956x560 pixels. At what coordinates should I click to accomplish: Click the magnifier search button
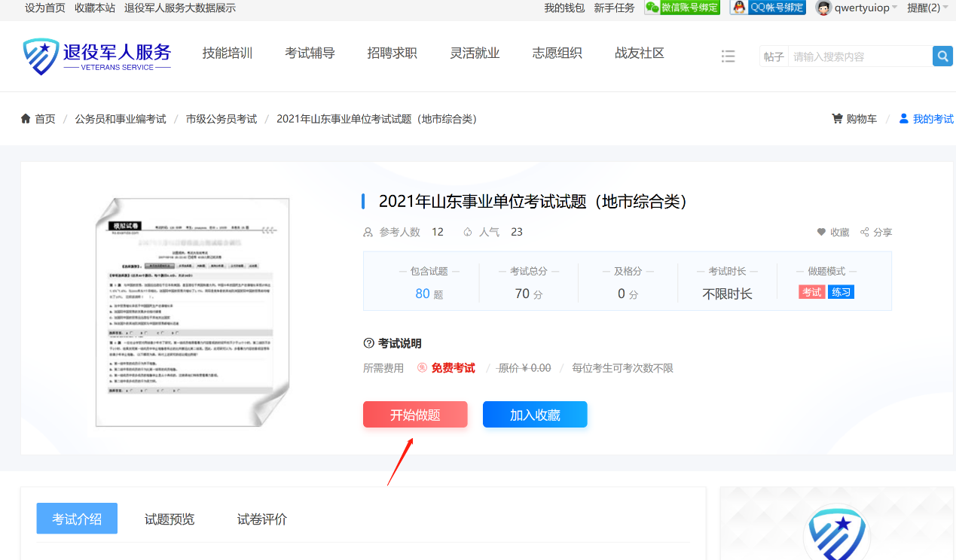942,56
